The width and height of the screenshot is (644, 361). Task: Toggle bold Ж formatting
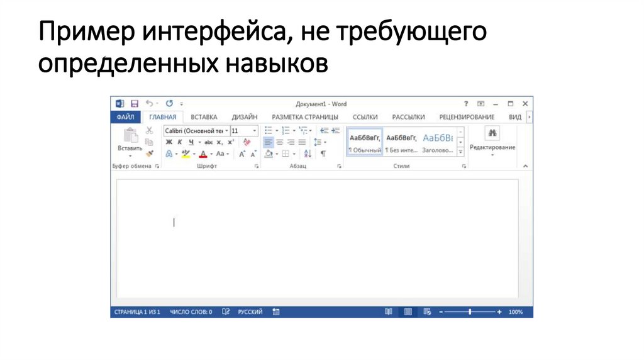click(x=169, y=142)
